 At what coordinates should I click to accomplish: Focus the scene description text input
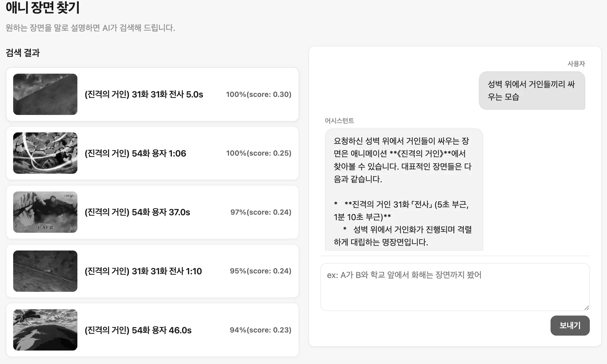click(x=455, y=287)
